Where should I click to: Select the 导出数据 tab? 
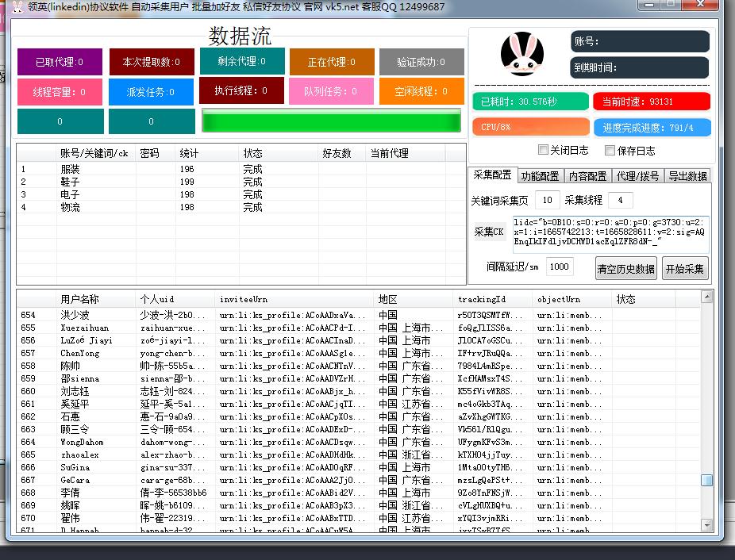pyautogui.click(x=687, y=176)
